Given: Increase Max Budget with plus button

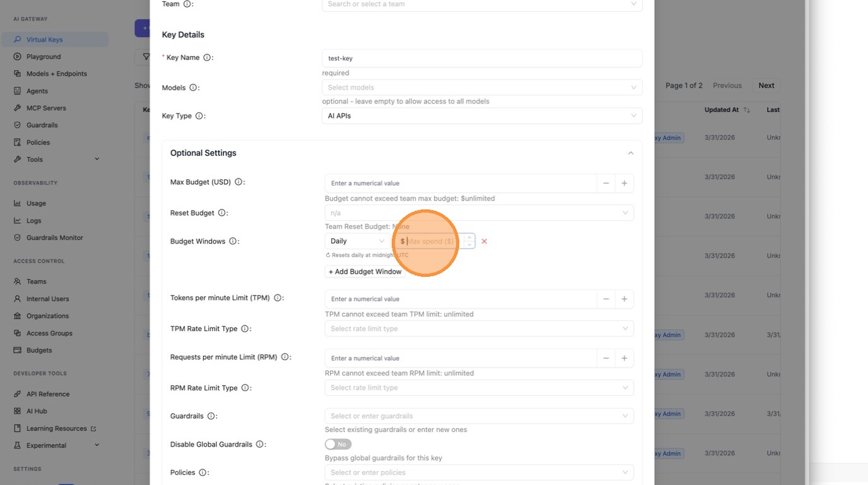Looking at the screenshot, I should pyautogui.click(x=624, y=183).
